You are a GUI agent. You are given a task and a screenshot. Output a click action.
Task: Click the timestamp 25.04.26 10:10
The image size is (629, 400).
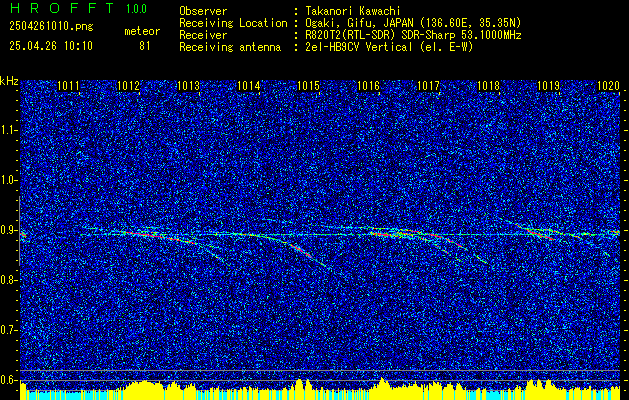51,46
